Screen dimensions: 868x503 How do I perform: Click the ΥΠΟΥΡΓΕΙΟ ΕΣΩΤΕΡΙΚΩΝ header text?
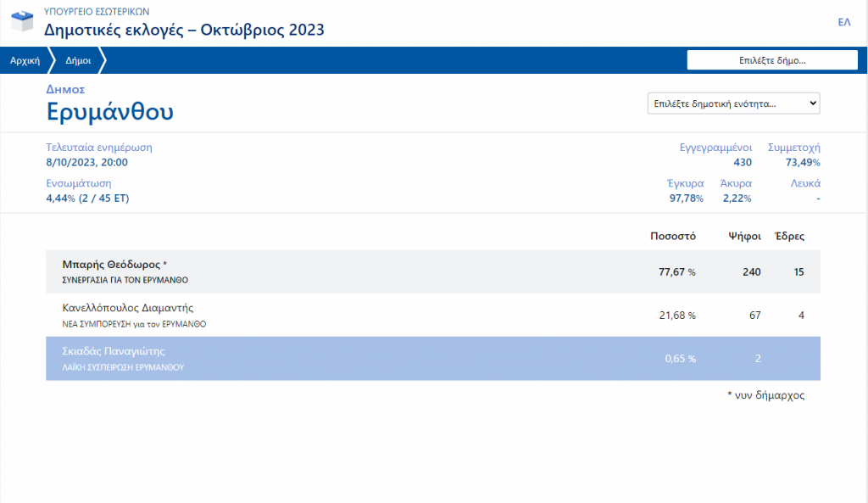97,12
